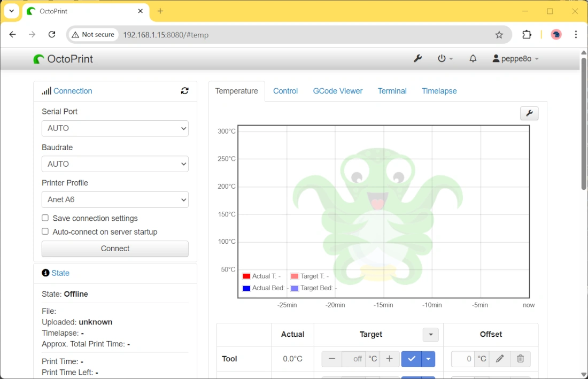
Task: Increase Tool target temperature with plus
Action: 389,359
